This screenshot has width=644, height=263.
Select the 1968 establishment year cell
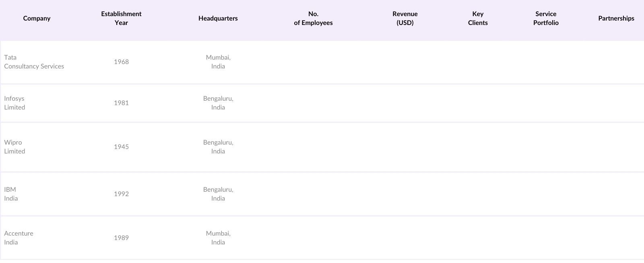click(x=121, y=62)
